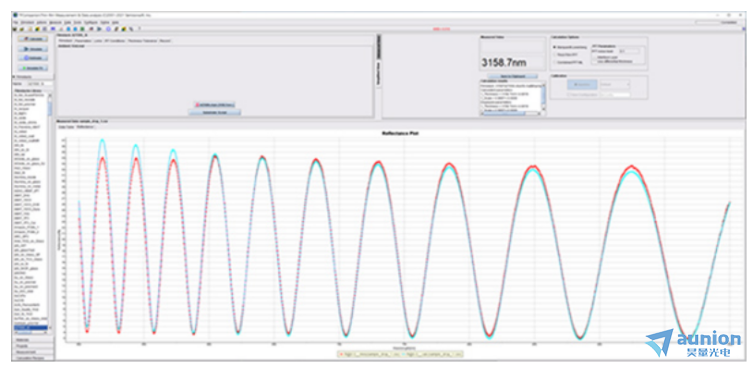Viewport: 753px width, 368px height.
Task: Click the blue M toolbar icon
Action: point(53,29)
